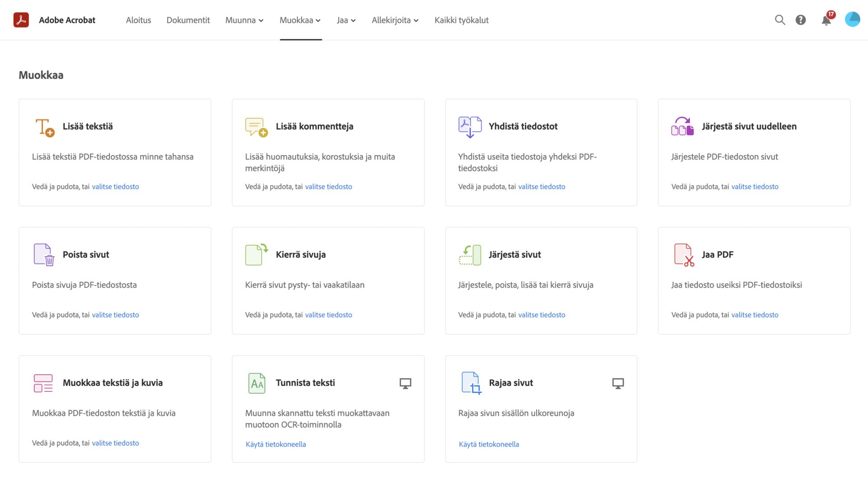Expand the Muunna dropdown menu
This screenshot has height=494, width=868.
[x=245, y=20]
